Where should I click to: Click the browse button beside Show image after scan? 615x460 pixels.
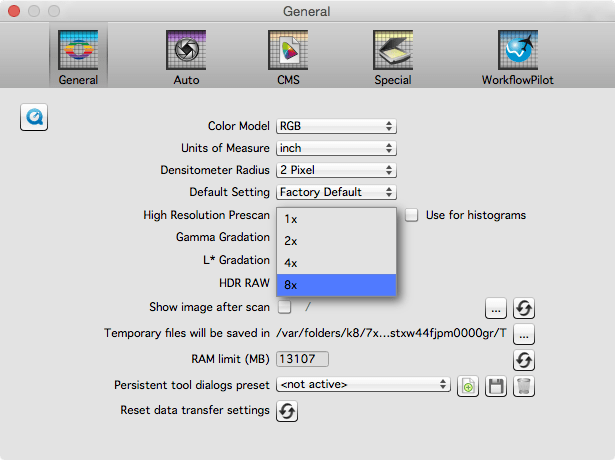coord(496,307)
